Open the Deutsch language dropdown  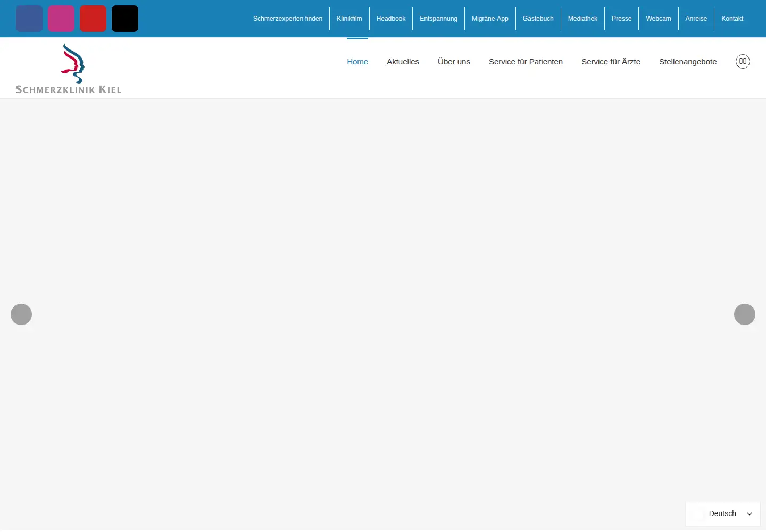click(723, 514)
